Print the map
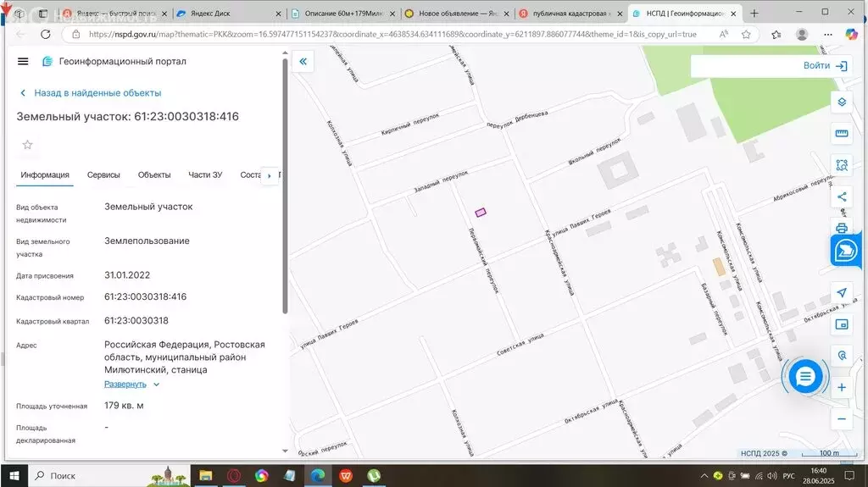This screenshot has height=487, width=868. pyautogui.click(x=842, y=228)
